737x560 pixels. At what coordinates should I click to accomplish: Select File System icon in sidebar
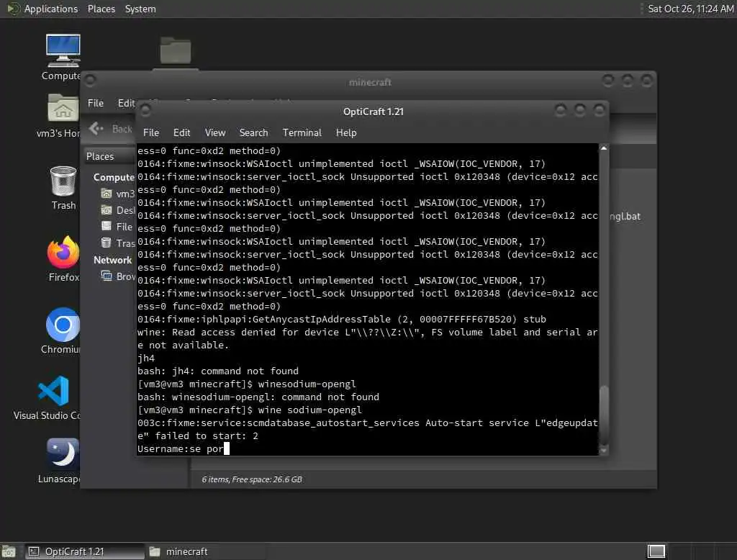click(107, 226)
